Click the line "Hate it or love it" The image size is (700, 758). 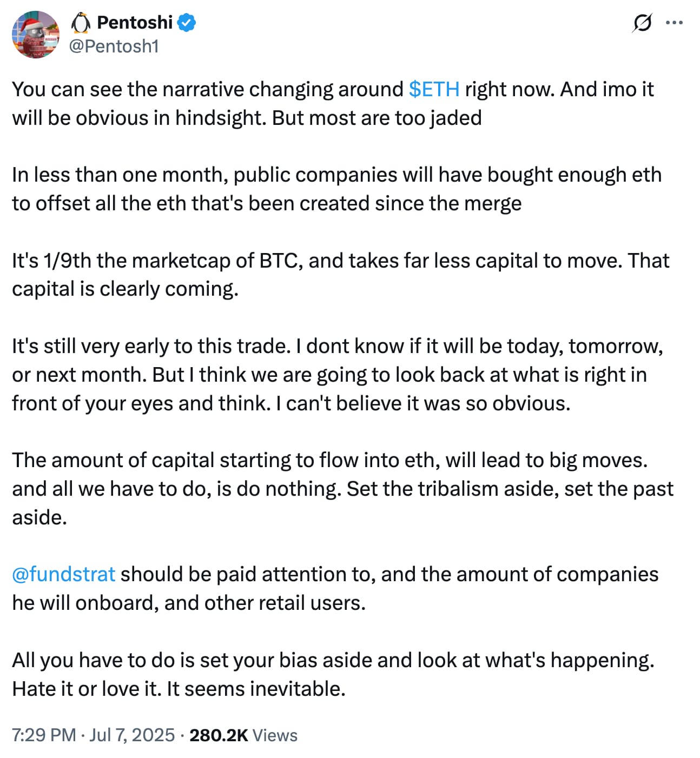(x=179, y=689)
